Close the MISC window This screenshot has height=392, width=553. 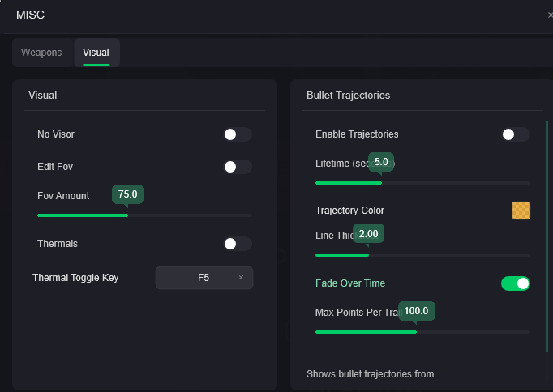click(x=550, y=15)
